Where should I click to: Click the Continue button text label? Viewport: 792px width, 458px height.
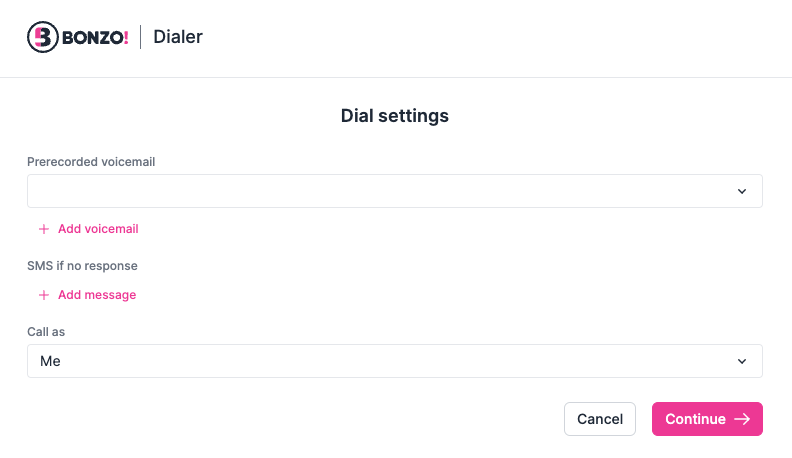695,419
